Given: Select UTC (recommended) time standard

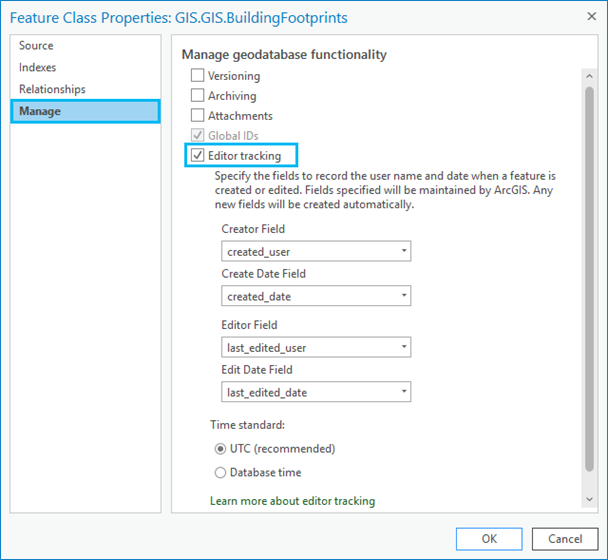Looking at the screenshot, I should [x=220, y=449].
